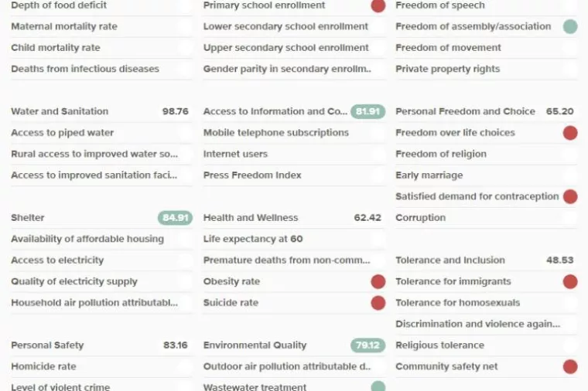Open the Personal Safety section heading
Image resolution: width=588 pixels, height=391 pixels.
tap(47, 345)
